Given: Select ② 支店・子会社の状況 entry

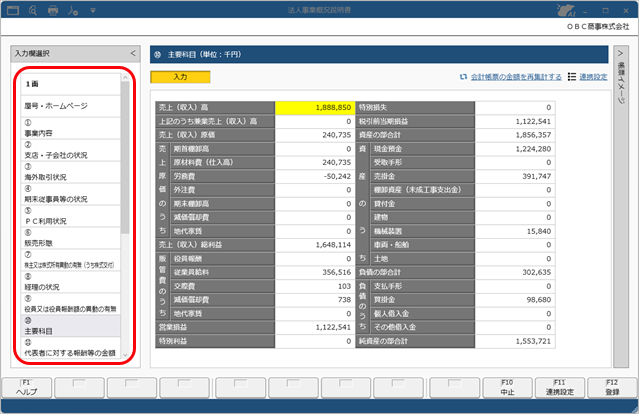Looking at the screenshot, I should click(x=71, y=150).
